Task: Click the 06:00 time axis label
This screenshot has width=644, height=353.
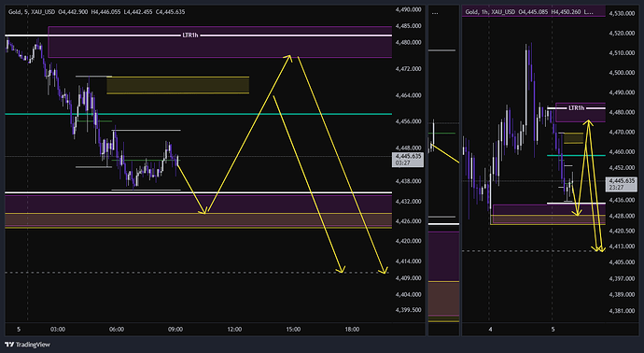Action: click(117, 329)
